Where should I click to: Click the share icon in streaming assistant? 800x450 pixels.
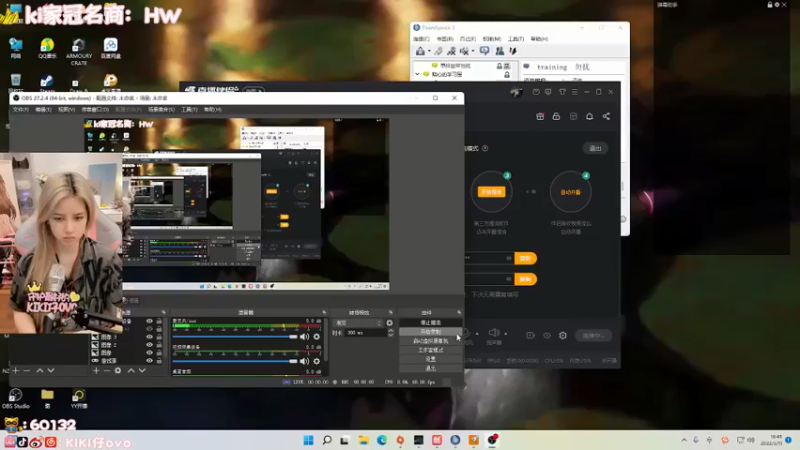pyautogui.click(x=606, y=116)
